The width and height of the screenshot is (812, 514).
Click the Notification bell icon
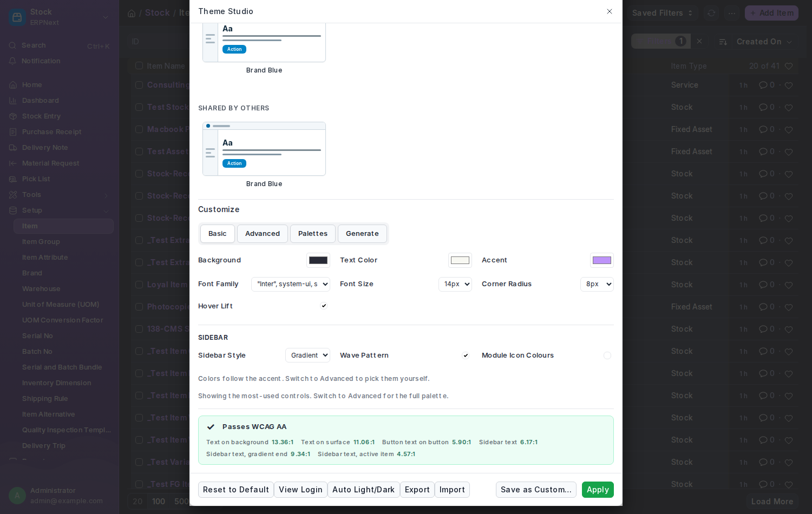point(12,61)
